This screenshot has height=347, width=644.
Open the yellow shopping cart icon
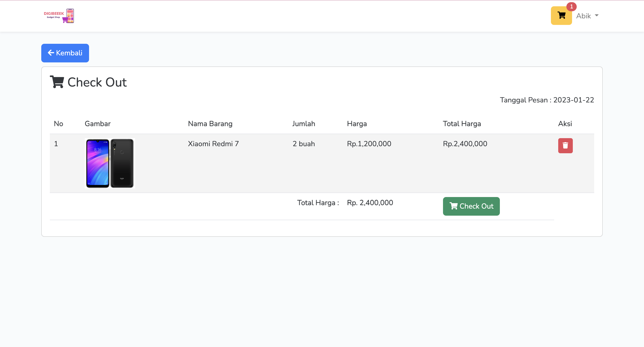561,16
